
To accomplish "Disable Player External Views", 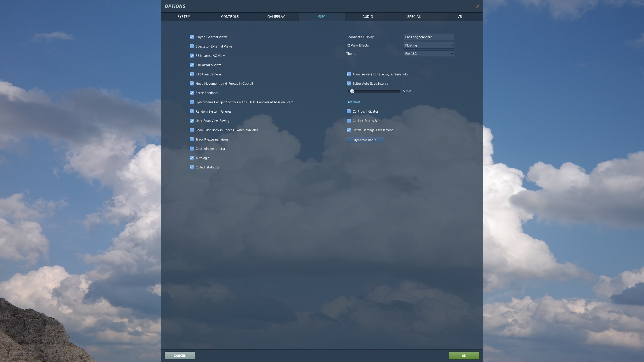I will click(192, 37).
